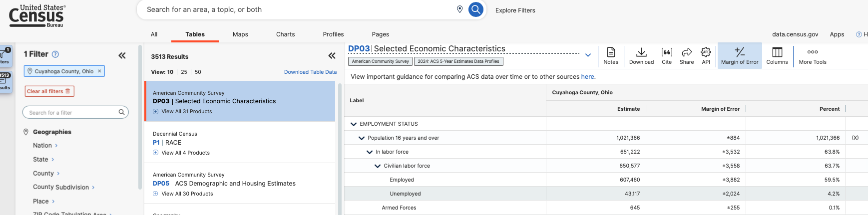
Task: Collapse the Civilian labor force row
Action: (x=378, y=166)
